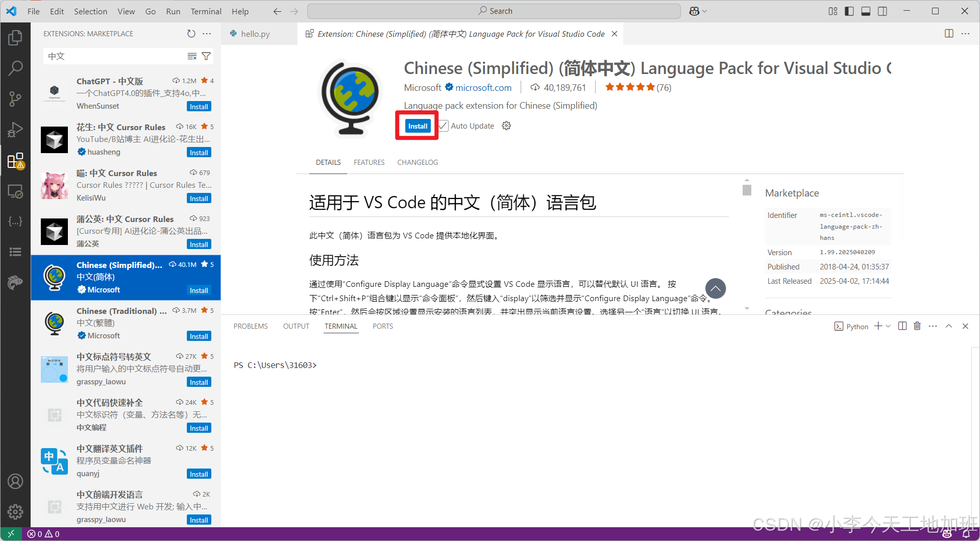Install 中文翻译英文插件 extension

pos(199,474)
